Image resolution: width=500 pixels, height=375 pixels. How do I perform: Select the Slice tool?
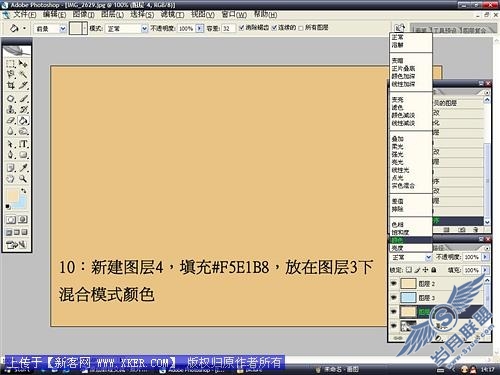pyautogui.click(x=23, y=85)
